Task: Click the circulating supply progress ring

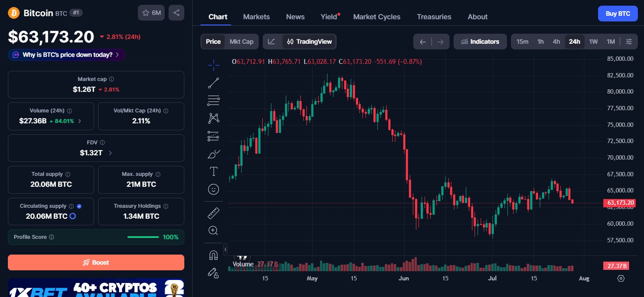Action: point(73,216)
